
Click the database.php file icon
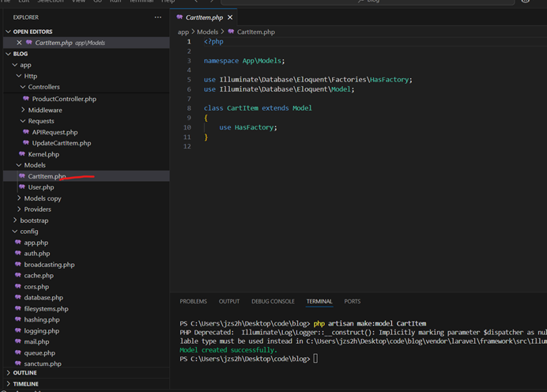click(x=18, y=298)
